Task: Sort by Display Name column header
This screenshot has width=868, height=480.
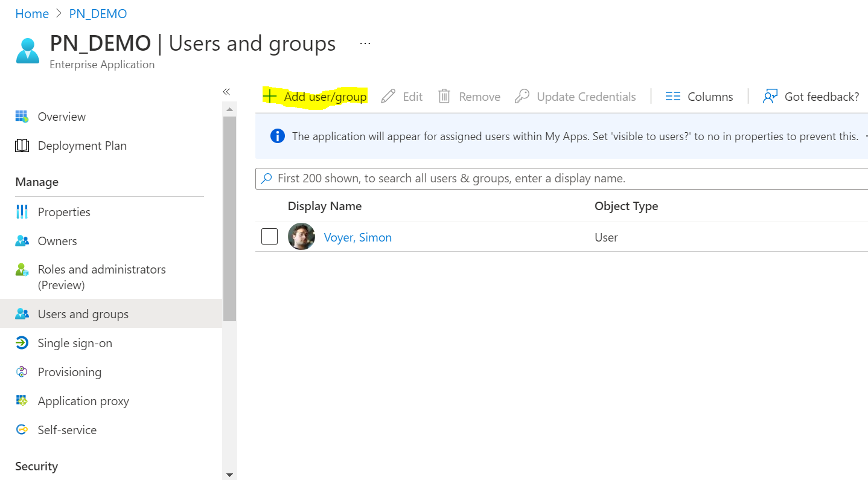Action: (x=325, y=206)
